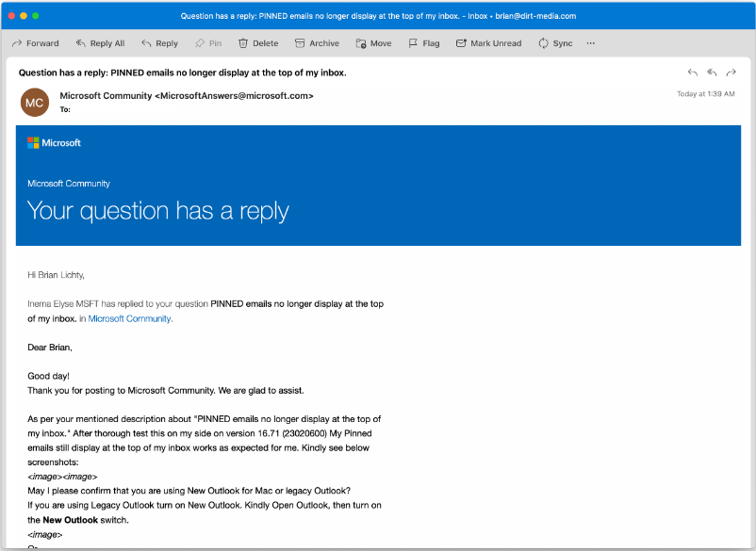Click the bold 'New Outlook' text
The height and width of the screenshot is (551, 756).
pyautogui.click(x=71, y=520)
